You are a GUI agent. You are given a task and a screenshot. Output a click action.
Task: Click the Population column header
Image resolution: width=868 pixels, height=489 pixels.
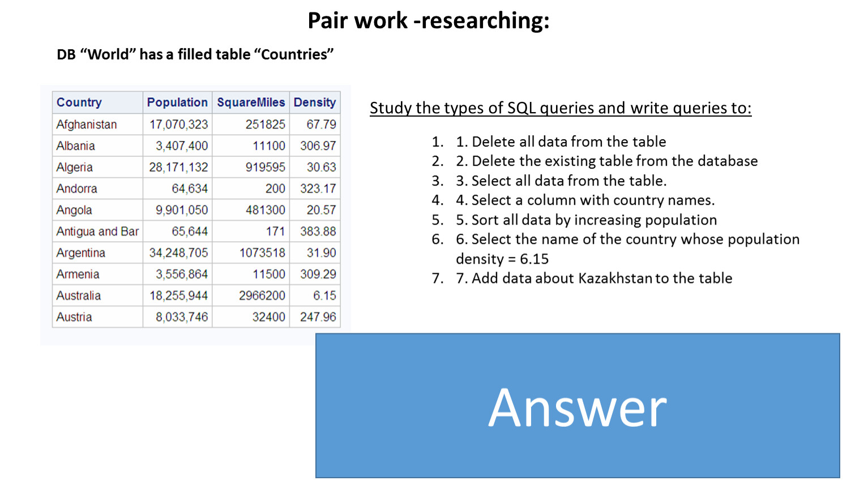click(177, 102)
